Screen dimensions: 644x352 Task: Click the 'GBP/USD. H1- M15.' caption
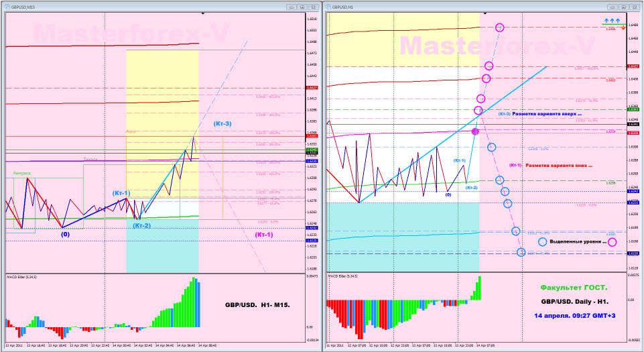pos(257,305)
